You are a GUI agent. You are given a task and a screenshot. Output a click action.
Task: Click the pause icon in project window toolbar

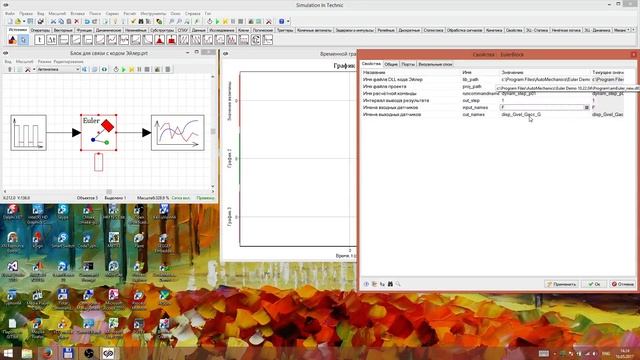click(139, 69)
